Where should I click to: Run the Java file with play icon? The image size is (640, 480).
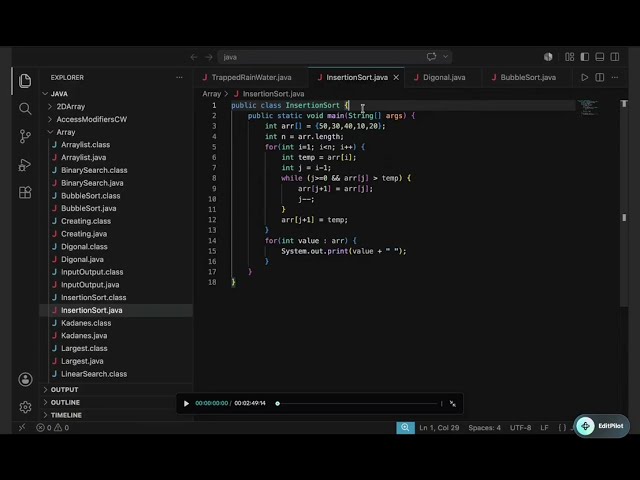(584, 77)
